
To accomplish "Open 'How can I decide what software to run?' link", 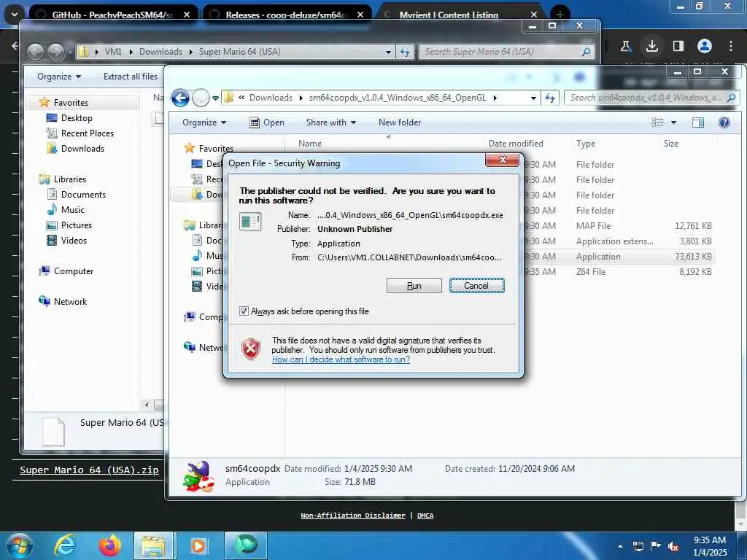I will pyautogui.click(x=341, y=359).
